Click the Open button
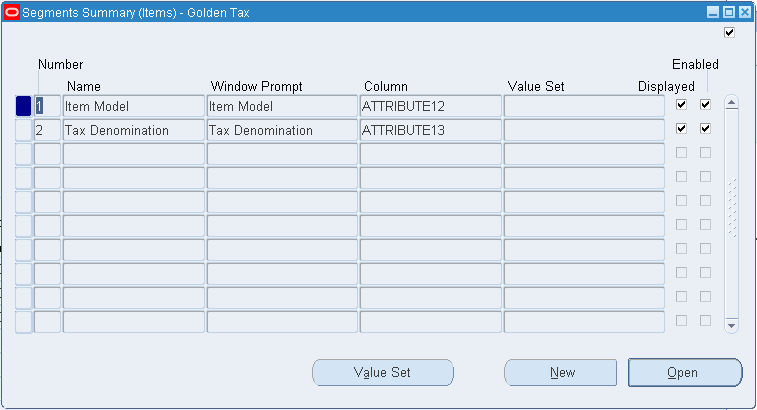Screen dimensions: 757x410 pyautogui.click(x=685, y=372)
